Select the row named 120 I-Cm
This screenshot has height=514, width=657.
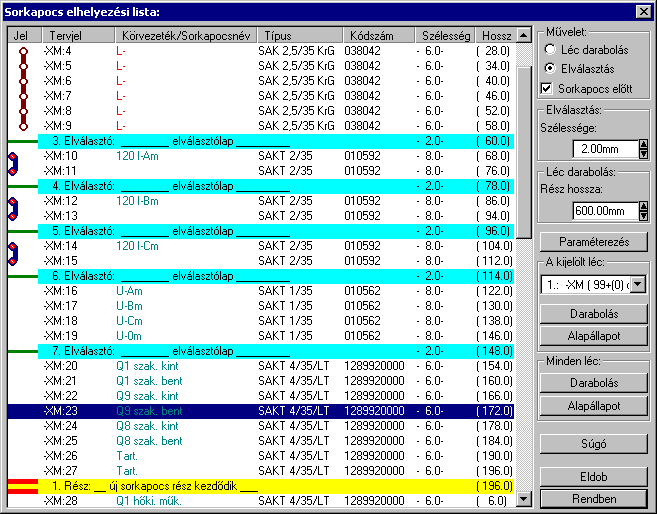pyautogui.click(x=261, y=246)
